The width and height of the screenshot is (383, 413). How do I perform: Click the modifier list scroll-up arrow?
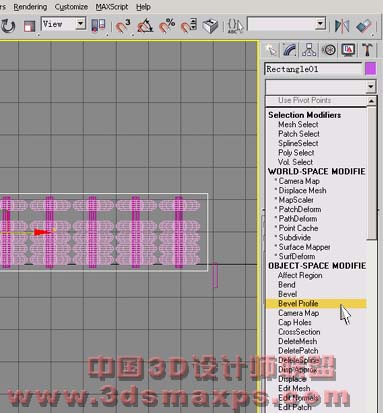pyautogui.click(x=371, y=101)
